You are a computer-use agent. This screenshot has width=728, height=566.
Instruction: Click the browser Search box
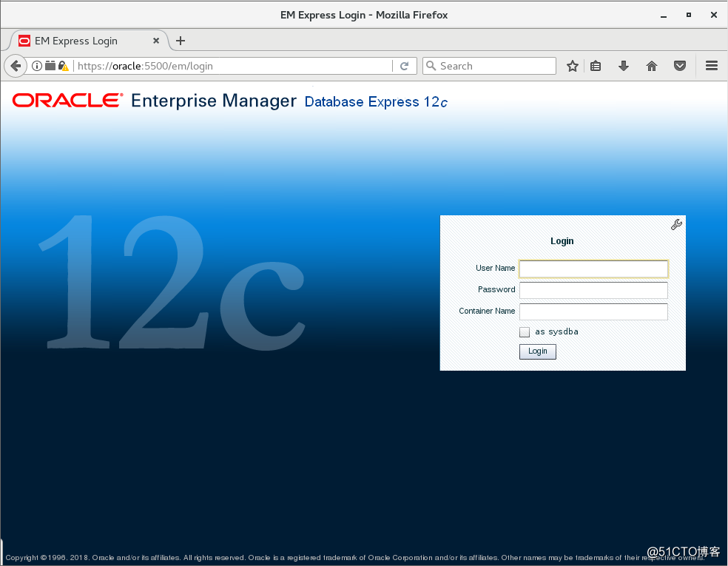[x=489, y=66]
